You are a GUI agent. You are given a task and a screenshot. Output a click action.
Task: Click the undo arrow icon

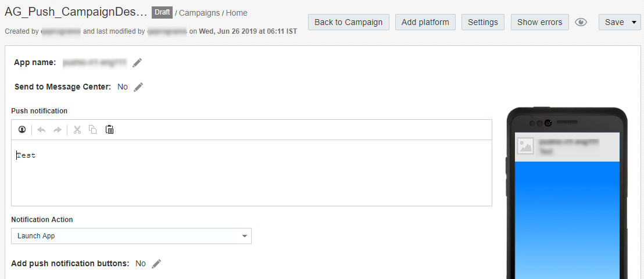pos(41,130)
